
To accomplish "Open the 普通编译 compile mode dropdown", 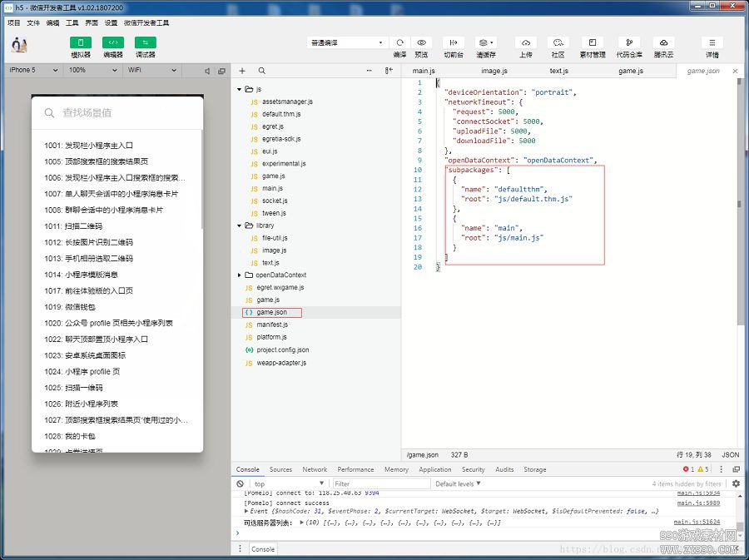I will [x=347, y=42].
